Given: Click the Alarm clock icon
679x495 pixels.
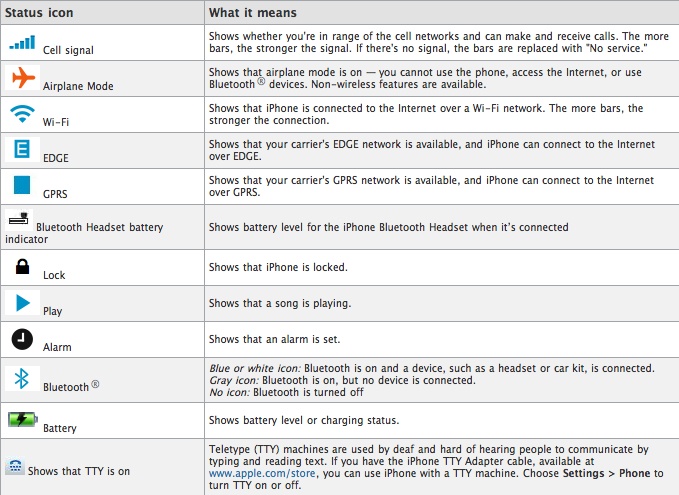Looking at the screenshot, I should point(21,339).
